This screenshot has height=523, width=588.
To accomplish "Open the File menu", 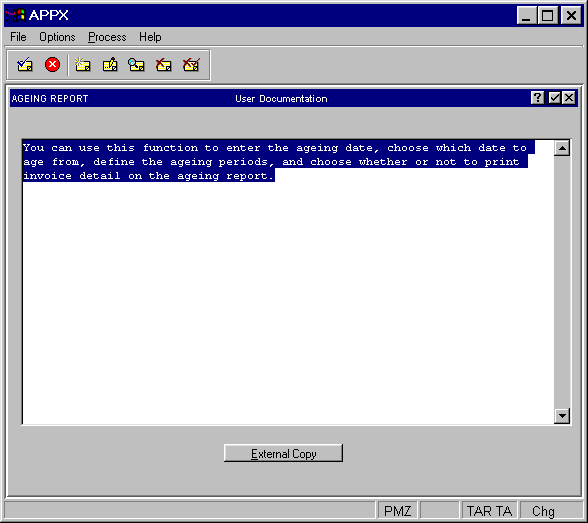I will (18, 37).
